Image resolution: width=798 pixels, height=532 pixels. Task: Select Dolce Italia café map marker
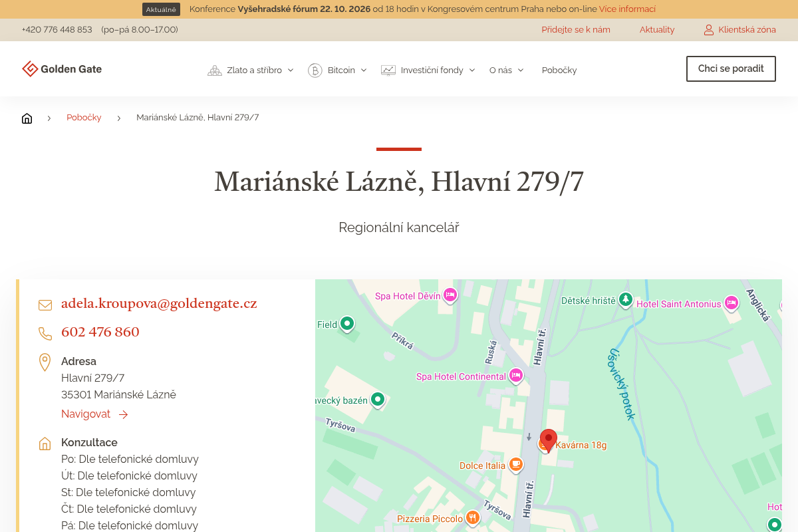515,465
